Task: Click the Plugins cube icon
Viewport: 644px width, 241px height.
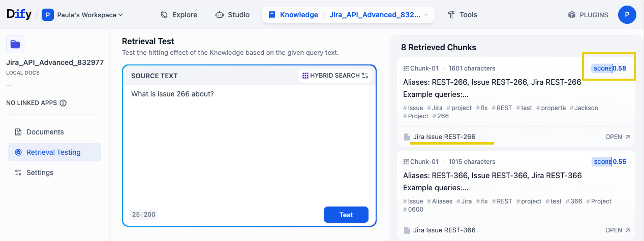Action: click(572, 15)
